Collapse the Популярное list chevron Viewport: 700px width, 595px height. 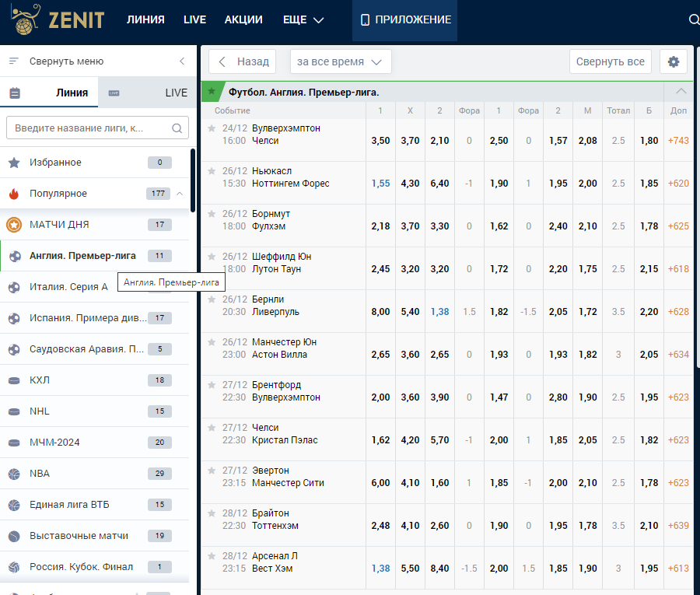click(180, 193)
